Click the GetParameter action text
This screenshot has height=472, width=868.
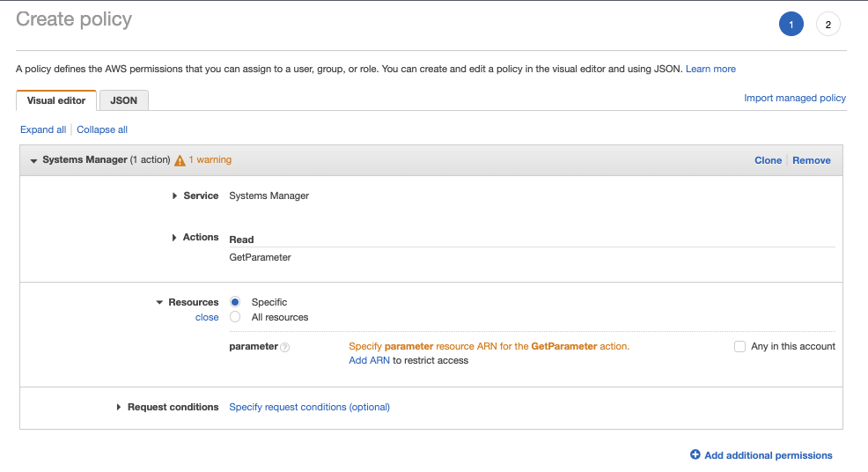point(261,258)
